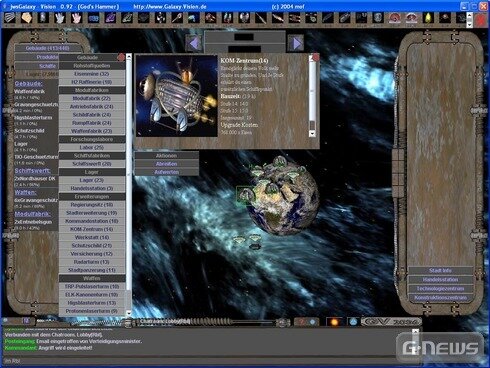This screenshot has height=368, width=490.
Task: Close the Gebäude list with red dot
Action: coord(121,57)
